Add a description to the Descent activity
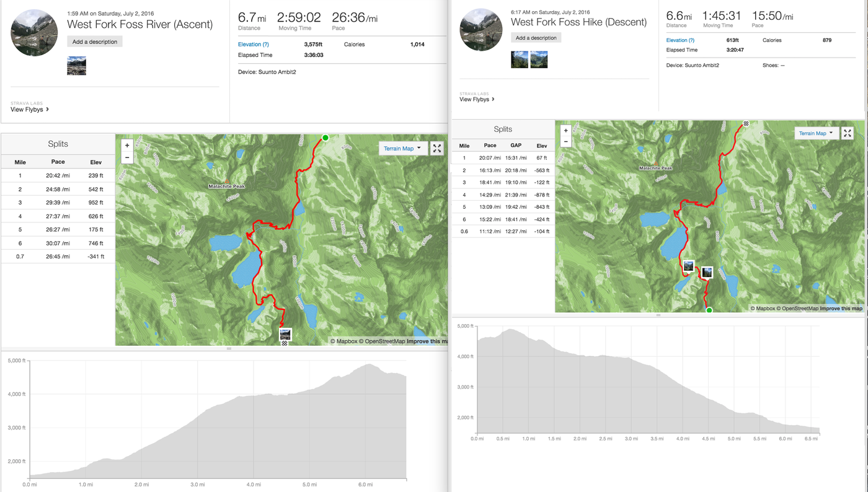This screenshot has height=492, width=868. point(536,38)
